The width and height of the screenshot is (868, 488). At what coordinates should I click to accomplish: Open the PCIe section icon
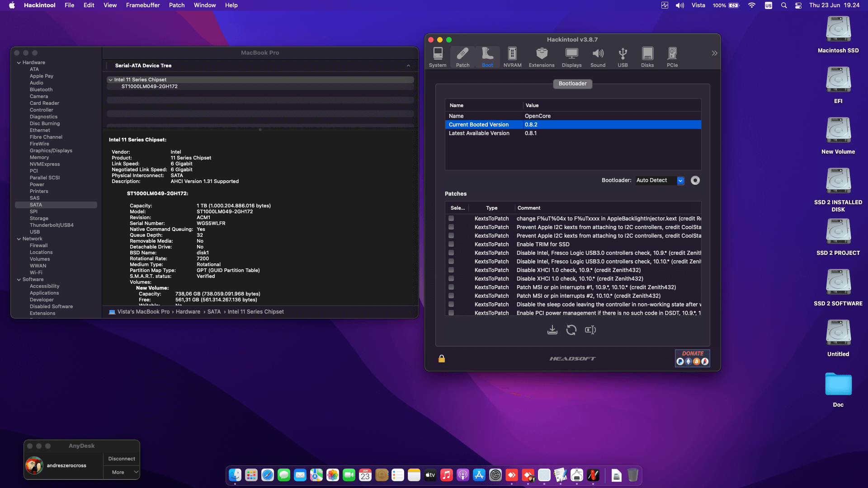click(x=672, y=57)
